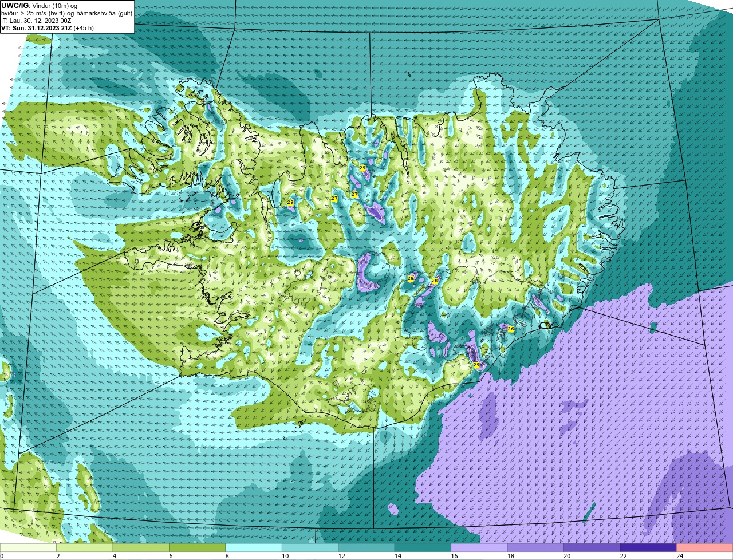This screenshot has height=560, width=733.
Task: Click the 20–22 m/s legend color swatch
Action: click(x=592, y=547)
